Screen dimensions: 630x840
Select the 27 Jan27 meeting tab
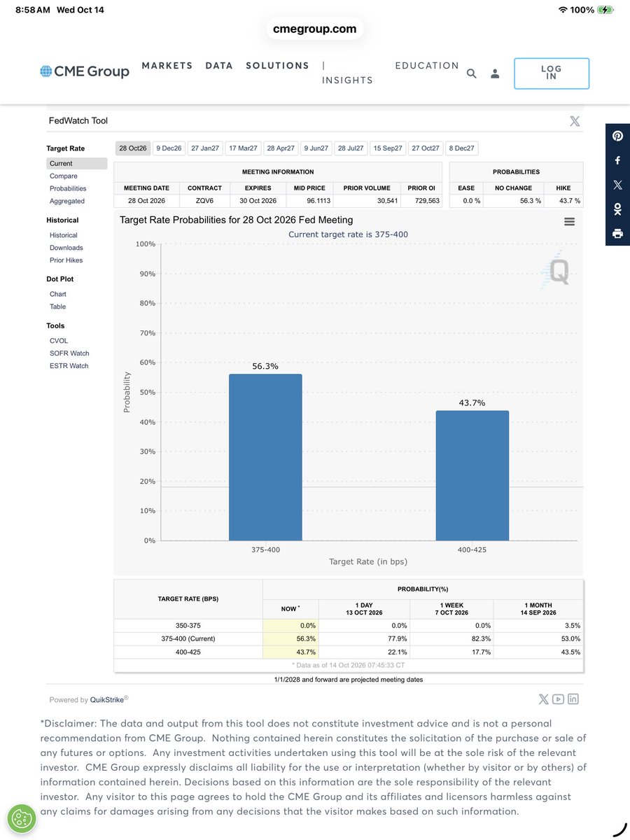click(x=205, y=148)
